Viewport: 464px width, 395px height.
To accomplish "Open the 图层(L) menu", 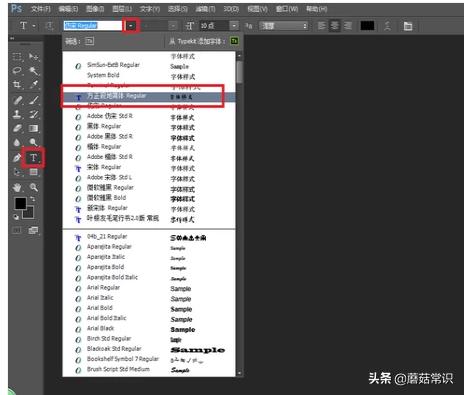I will point(122,9).
